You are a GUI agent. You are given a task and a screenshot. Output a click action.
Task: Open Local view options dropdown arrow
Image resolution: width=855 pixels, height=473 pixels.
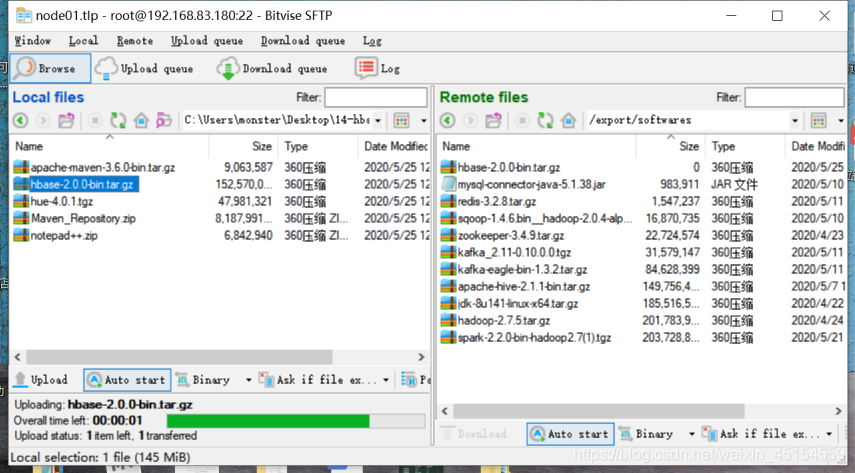tap(424, 121)
